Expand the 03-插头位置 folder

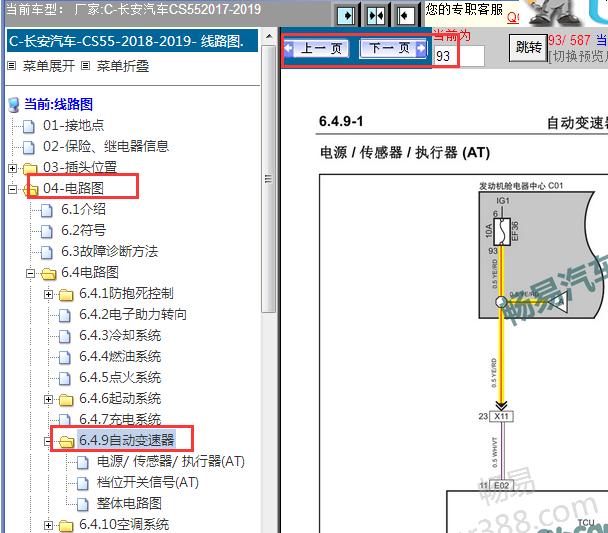coord(12,168)
